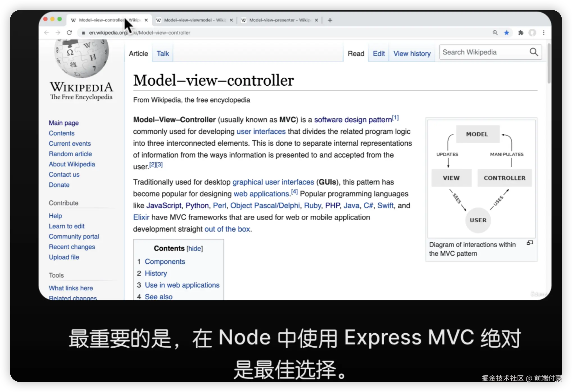Click the browser reload icon
The height and width of the screenshot is (392, 572).
coord(69,33)
